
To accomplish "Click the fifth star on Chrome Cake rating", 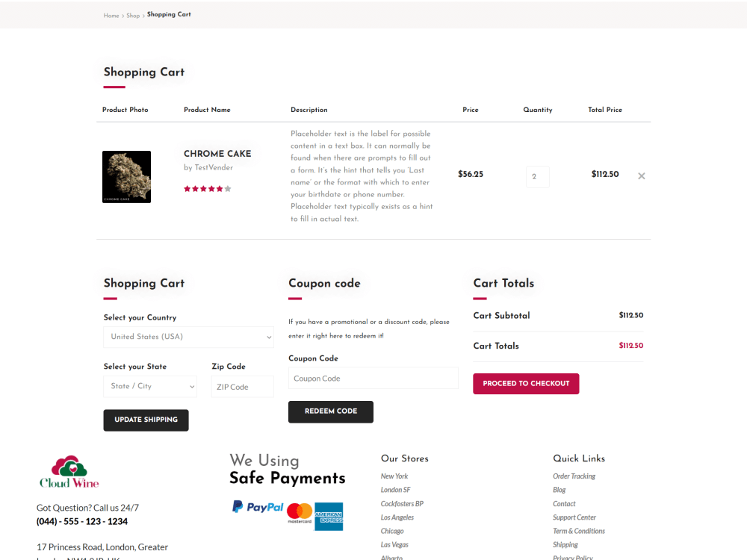I will [220, 188].
